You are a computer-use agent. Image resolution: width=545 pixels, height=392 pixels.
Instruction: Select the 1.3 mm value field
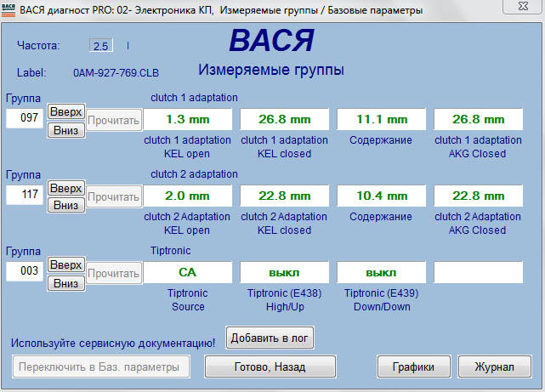(x=188, y=119)
